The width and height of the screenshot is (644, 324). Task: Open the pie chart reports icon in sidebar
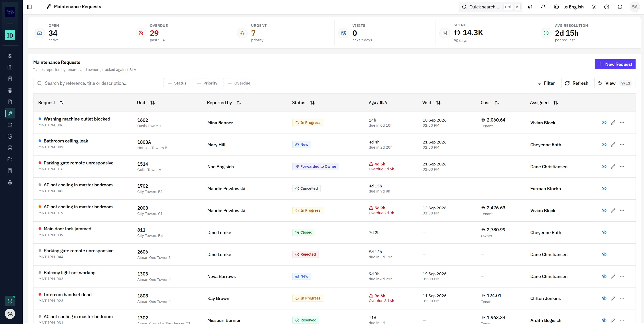point(10,136)
